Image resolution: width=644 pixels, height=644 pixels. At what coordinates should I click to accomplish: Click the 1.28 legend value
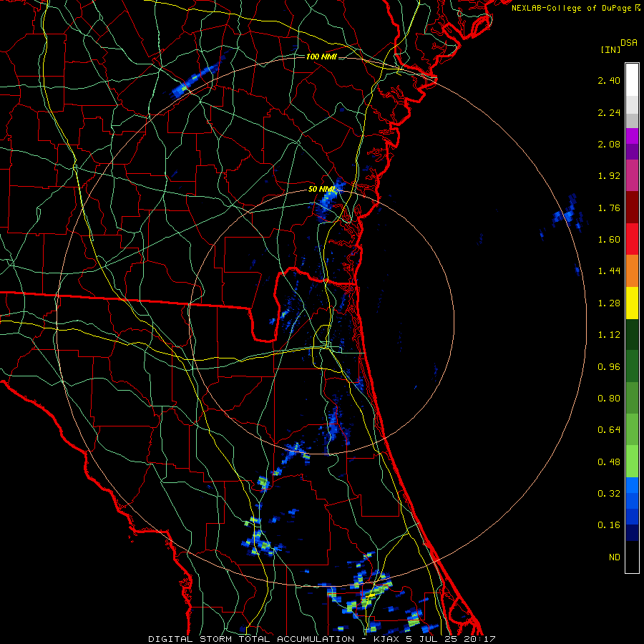click(609, 303)
